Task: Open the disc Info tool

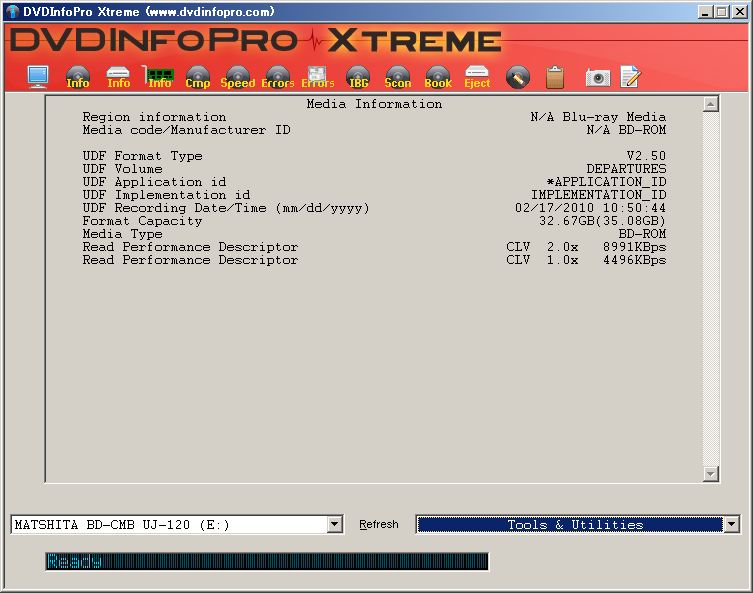Action: click(78, 77)
